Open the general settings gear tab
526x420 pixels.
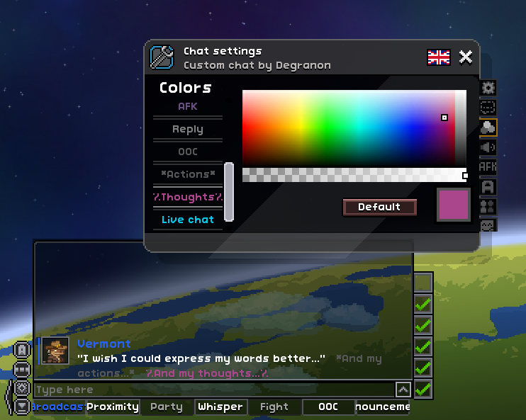pyautogui.click(x=488, y=88)
